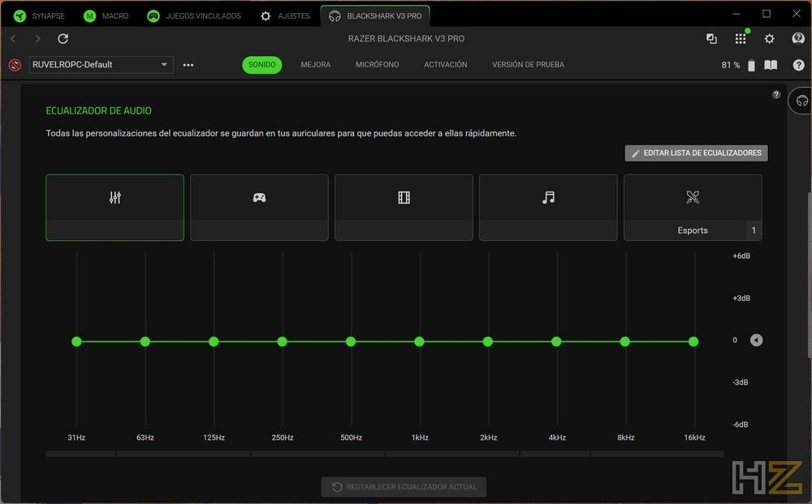
Task: Switch to Juegos Vinculados tab
Action: coord(194,16)
